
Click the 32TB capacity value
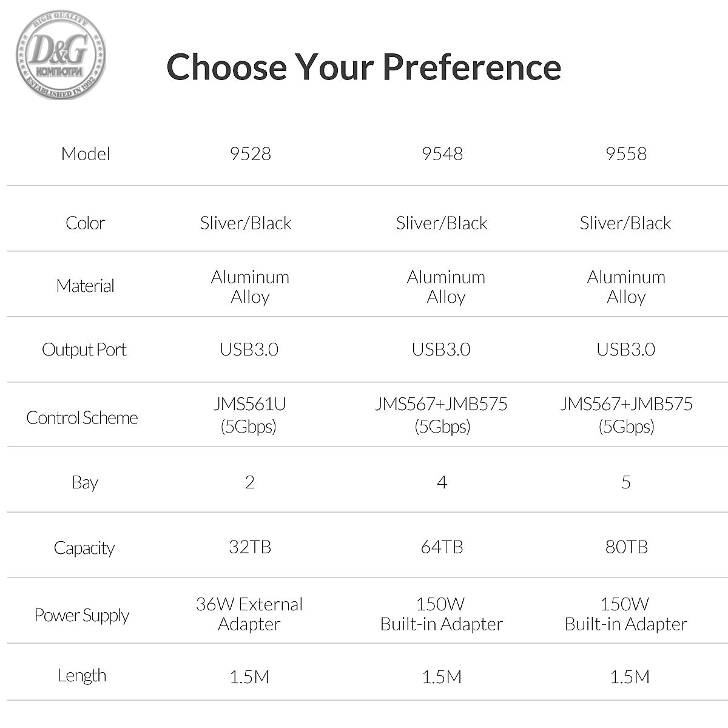click(x=250, y=547)
